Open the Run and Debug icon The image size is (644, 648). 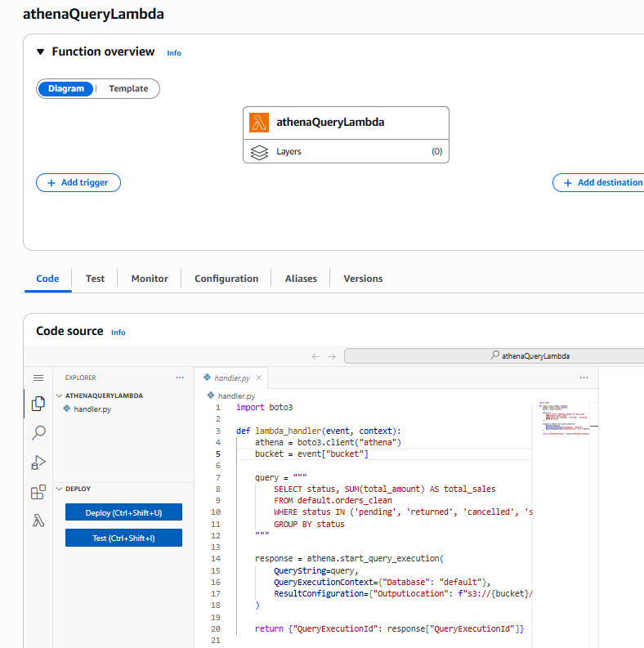click(38, 463)
